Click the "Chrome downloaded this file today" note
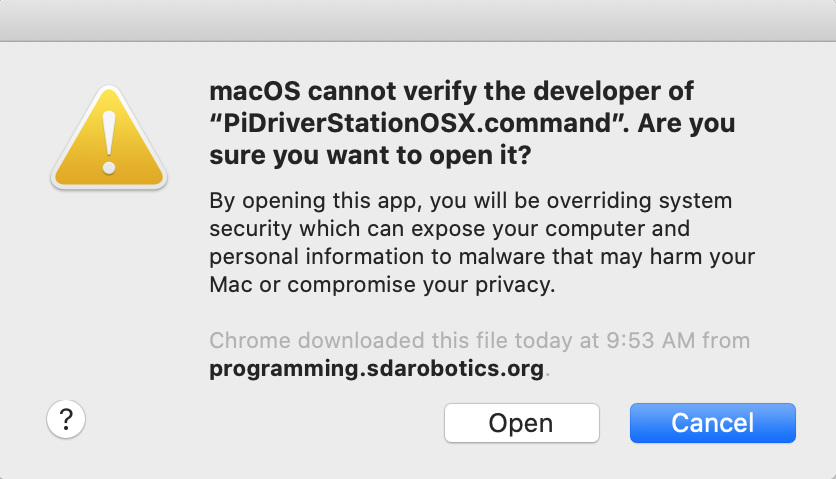 tap(480, 340)
